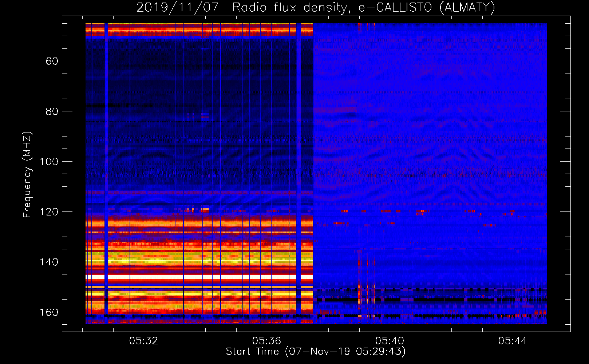The height and width of the screenshot is (364, 589).
Task: Click the "05:44" time tick label
Action: click(x=513, y=341)
